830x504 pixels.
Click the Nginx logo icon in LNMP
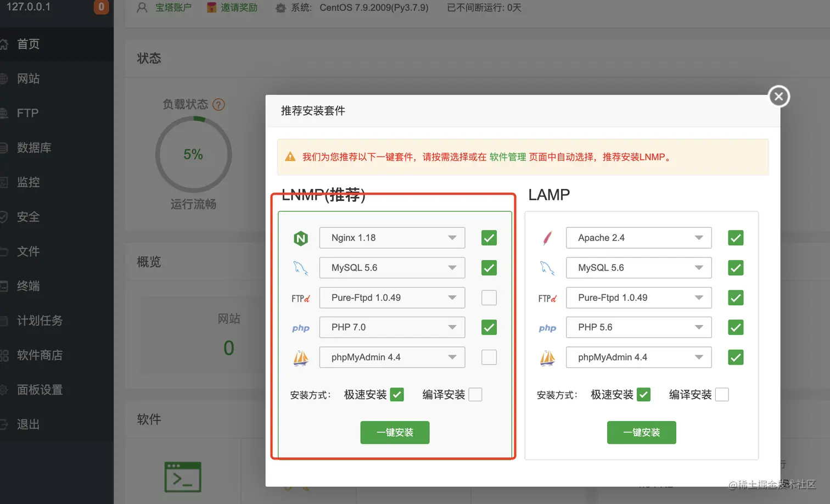point(301,238)
